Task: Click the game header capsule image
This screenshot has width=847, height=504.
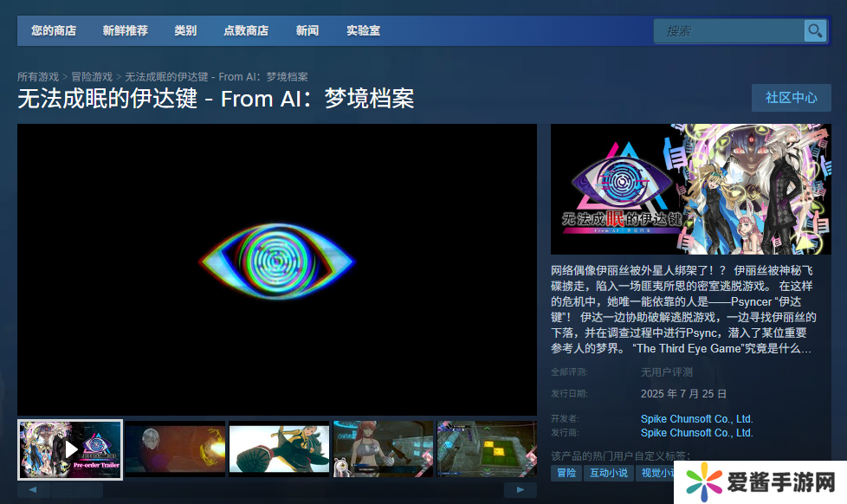Action: coord(690,189)
